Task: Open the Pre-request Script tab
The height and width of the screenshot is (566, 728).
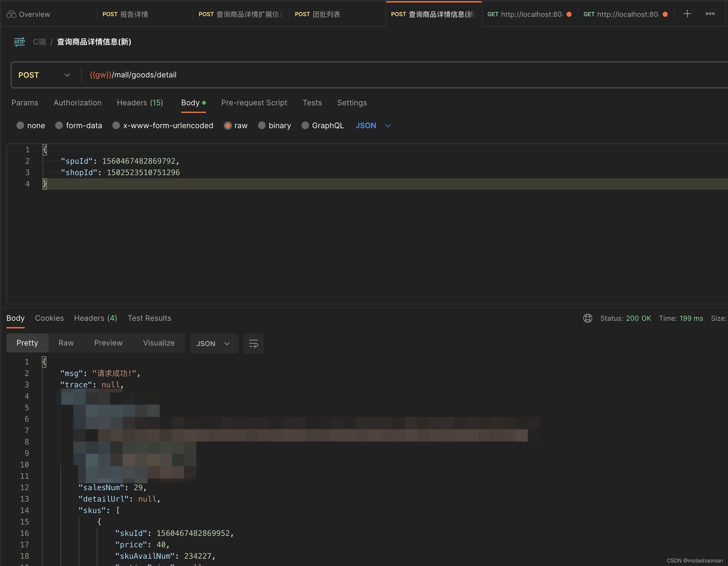Action: 254,103
